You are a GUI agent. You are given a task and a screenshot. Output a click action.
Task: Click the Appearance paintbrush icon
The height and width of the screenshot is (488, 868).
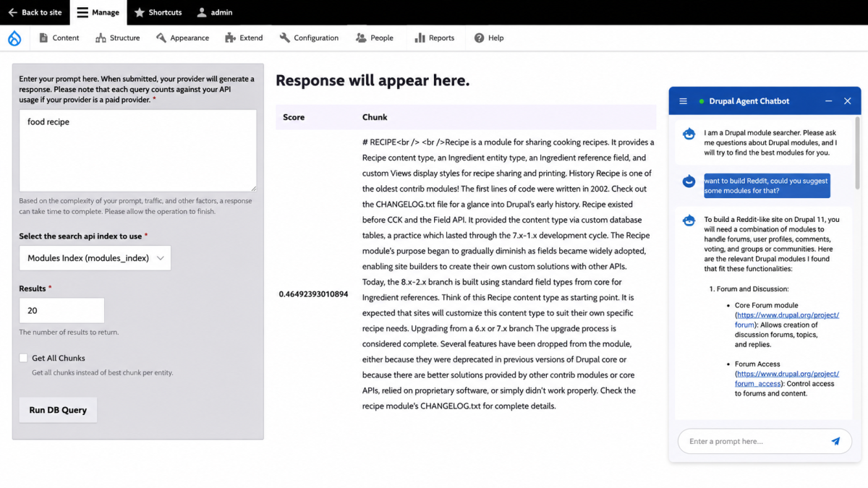point(161,38)
